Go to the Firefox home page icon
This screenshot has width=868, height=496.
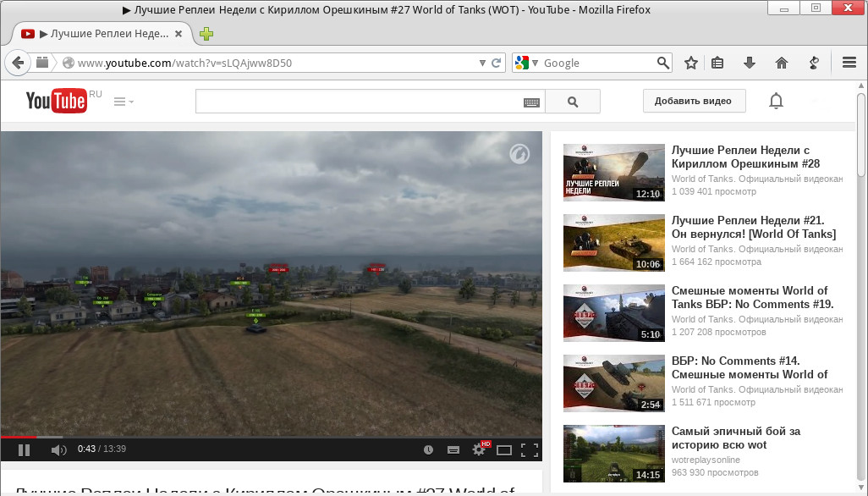782,63
